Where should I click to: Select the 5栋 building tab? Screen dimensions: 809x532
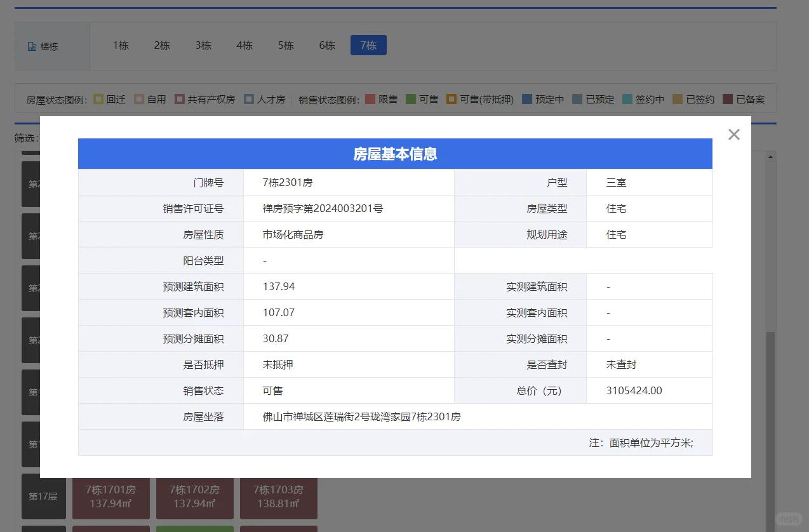coord(286,46)
